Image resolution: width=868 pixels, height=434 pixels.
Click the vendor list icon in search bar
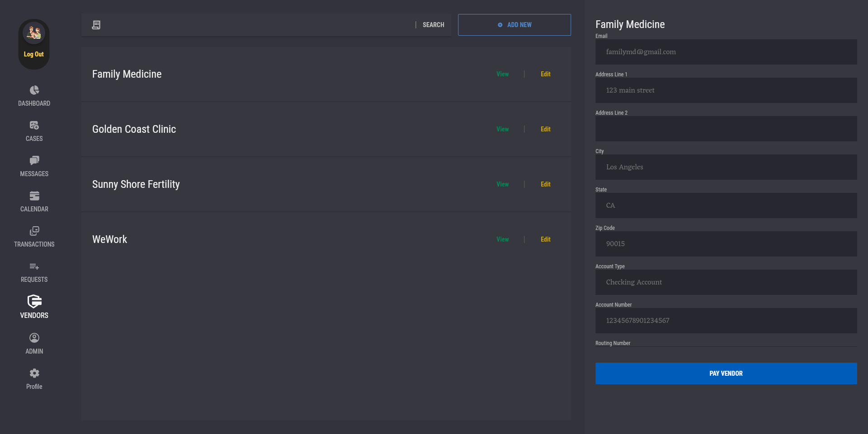click(96, 25)
